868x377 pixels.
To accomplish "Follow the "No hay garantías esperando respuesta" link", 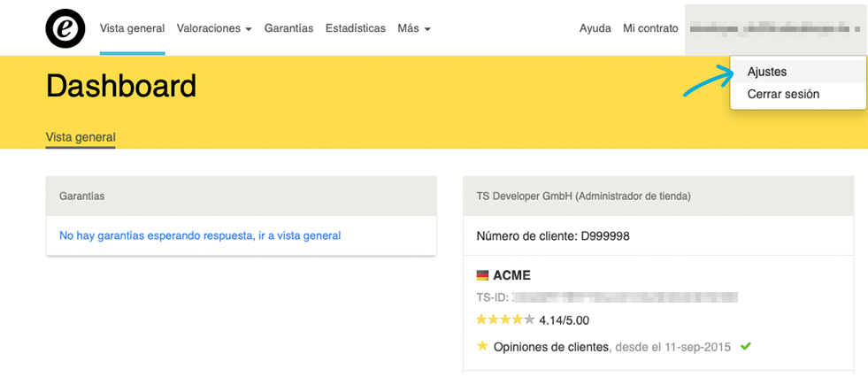I will [x=199, y=235].
